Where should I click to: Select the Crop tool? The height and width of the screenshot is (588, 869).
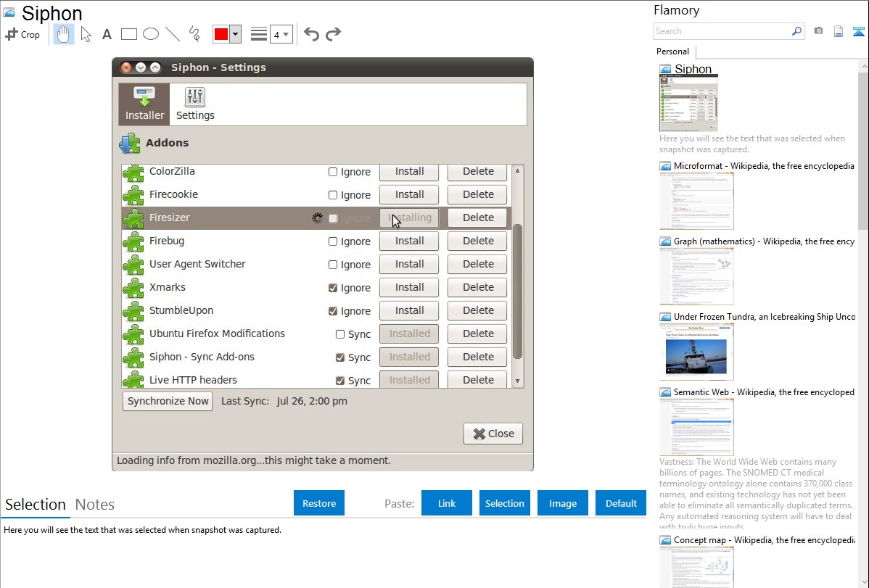(22, 34)
